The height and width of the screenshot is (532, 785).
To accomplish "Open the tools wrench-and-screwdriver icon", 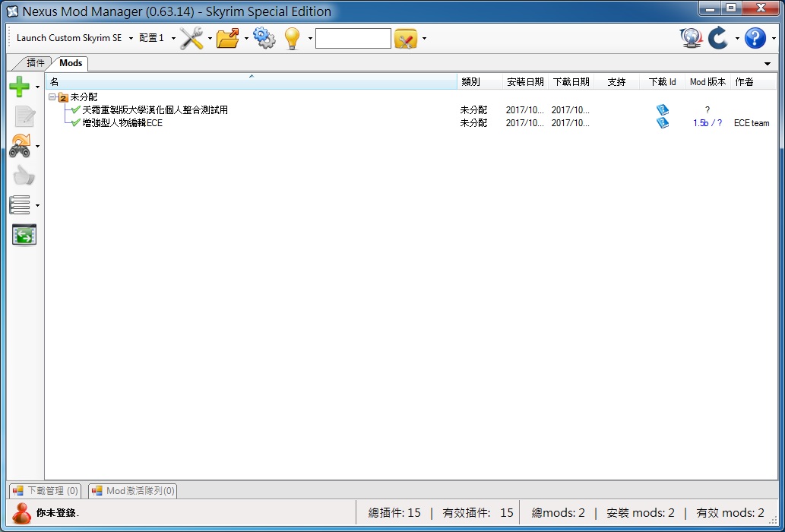I will pos(192,38).
